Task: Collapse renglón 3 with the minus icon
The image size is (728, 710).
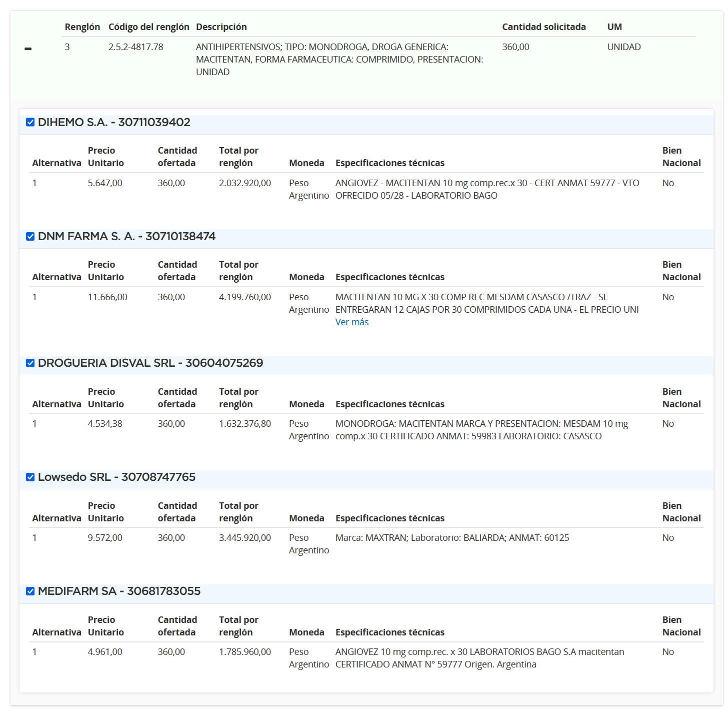Action: 28,49
